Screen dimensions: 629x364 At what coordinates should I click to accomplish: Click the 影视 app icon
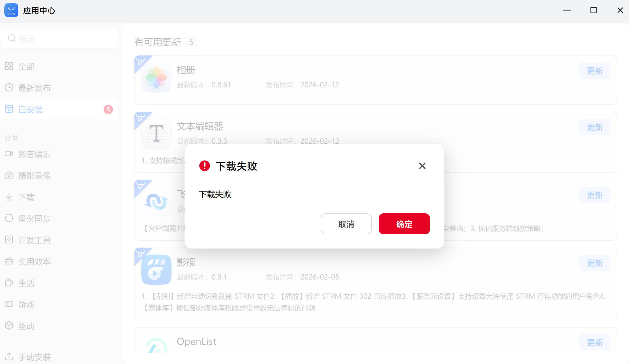(156, 269)
